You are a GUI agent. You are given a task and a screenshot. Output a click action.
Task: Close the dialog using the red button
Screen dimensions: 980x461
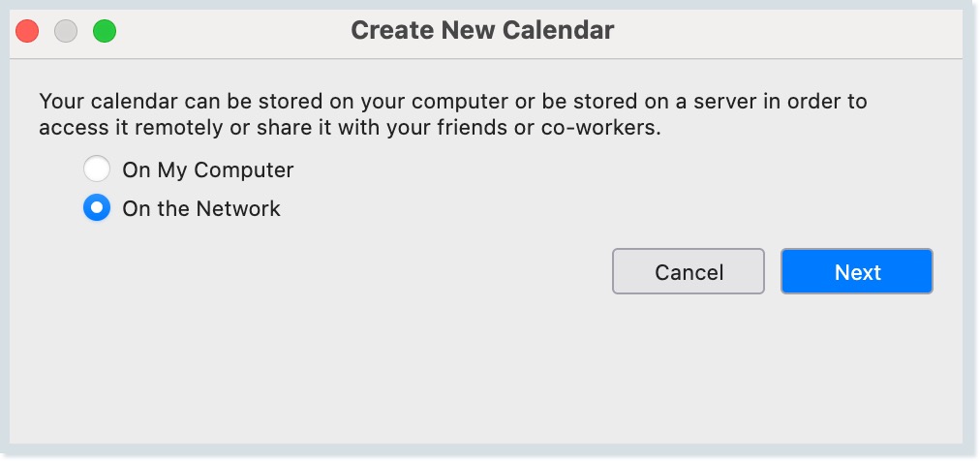(27, 31)
